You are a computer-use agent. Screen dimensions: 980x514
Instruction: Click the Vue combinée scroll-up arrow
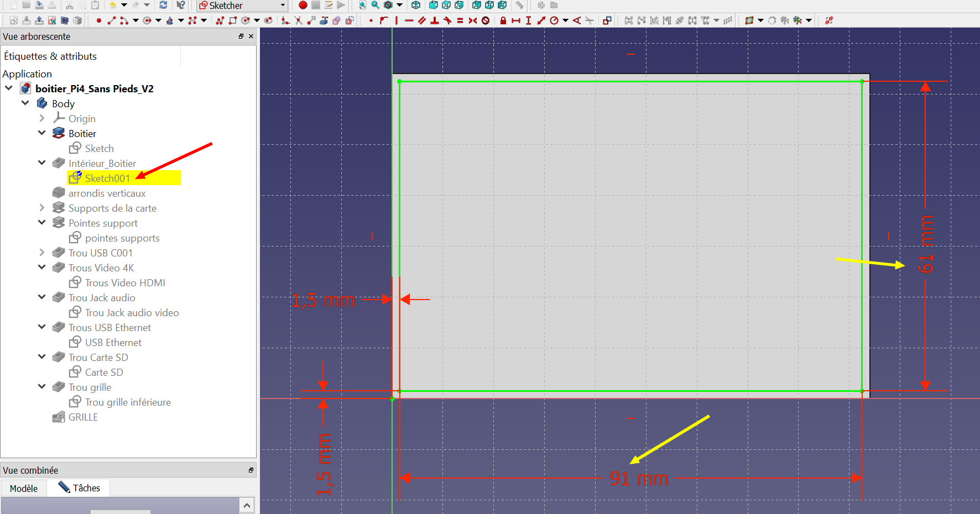pos(247,505)
